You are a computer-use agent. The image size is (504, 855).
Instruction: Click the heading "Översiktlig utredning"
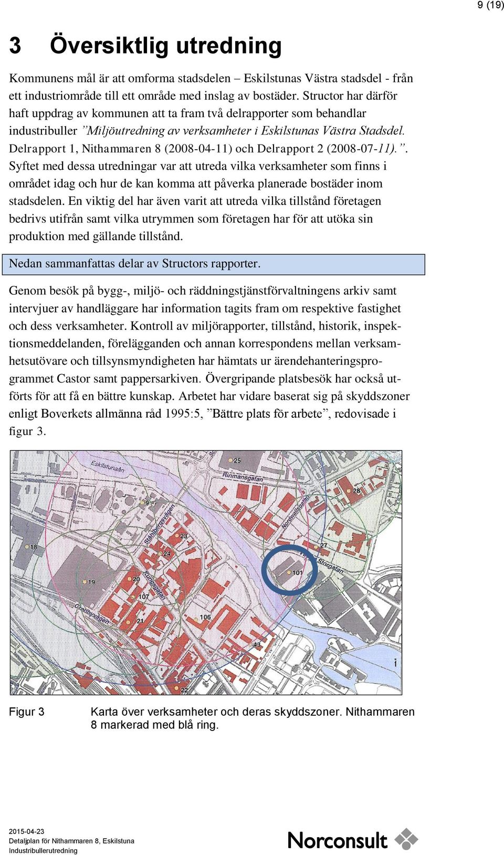coord(165,45)
